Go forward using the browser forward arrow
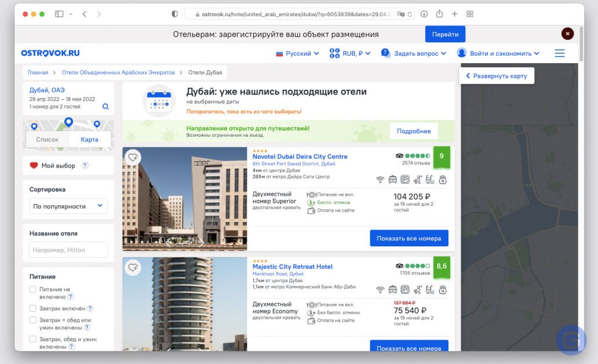The height and width of the screenshot is (364, 598). [99, 14]
